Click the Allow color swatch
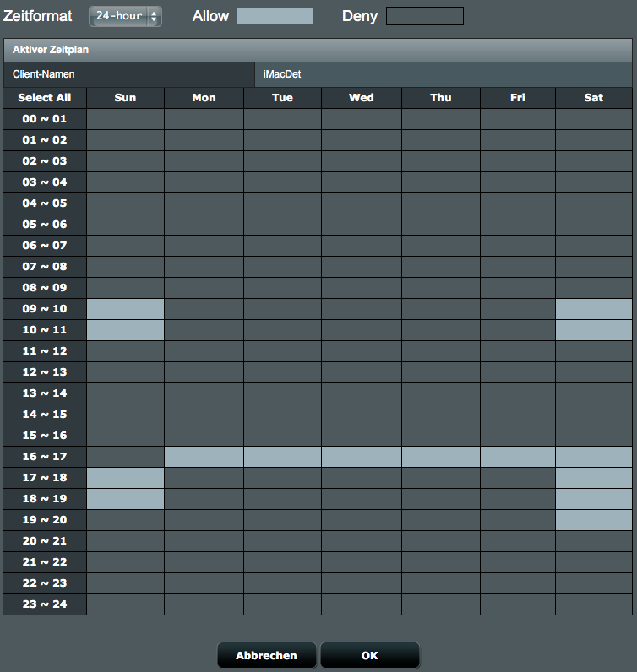 [x=275, y=16]
